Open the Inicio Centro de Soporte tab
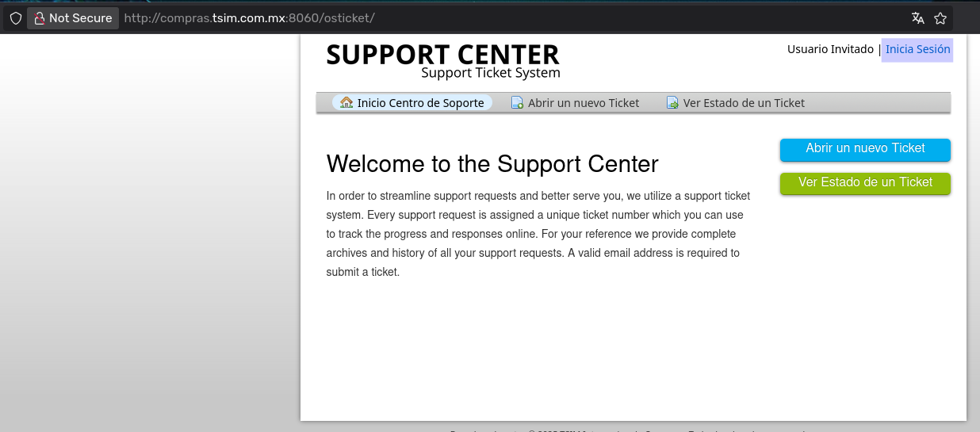Image resolution: width=980 pixels, height=432 pixels. pos(420,103)
